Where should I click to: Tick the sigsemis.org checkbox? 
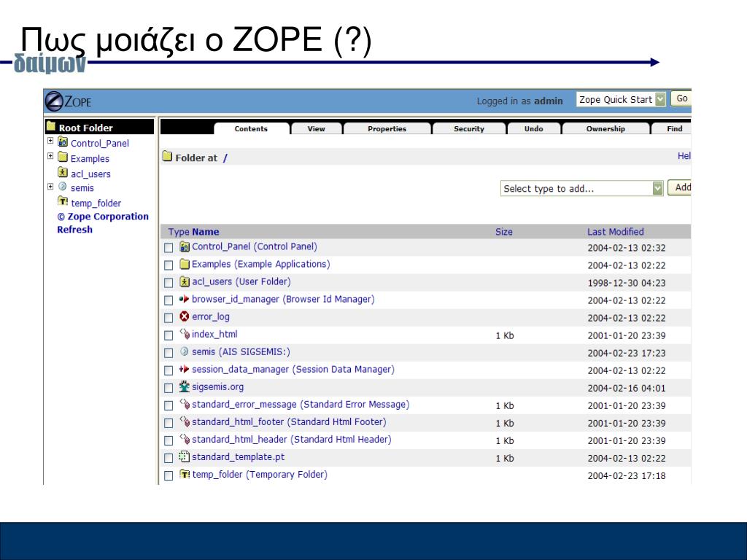pyautogui.click(x=169, y=388)
